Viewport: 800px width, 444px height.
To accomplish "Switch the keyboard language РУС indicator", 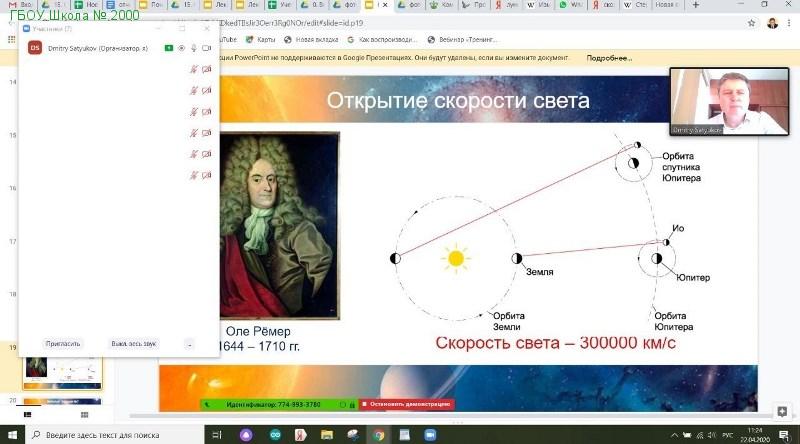I will [x=728, y=435].
